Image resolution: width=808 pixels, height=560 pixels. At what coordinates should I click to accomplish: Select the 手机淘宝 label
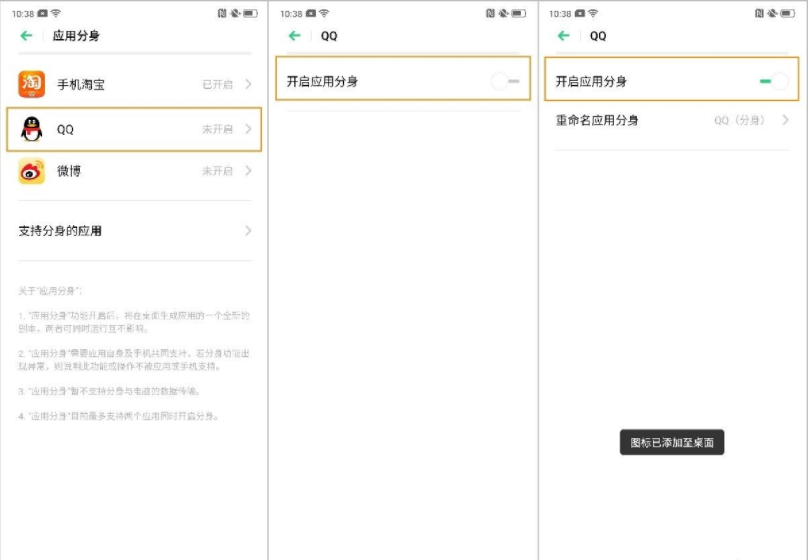81,84
